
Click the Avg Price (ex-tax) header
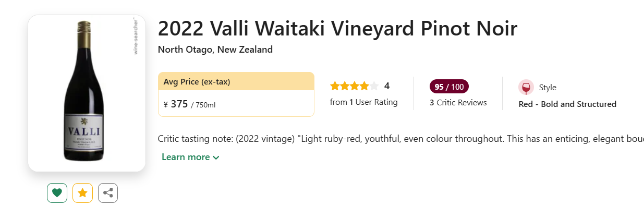coord(197,82)
